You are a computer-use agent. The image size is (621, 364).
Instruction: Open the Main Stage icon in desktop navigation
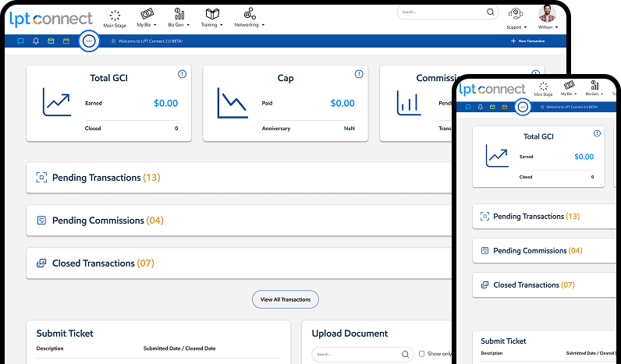[115, 18]
